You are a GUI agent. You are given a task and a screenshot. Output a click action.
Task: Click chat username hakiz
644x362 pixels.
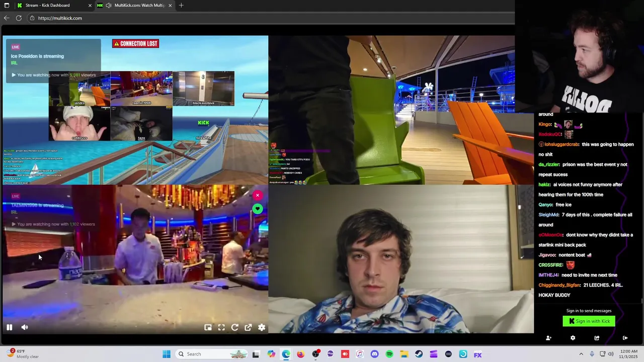545,185
